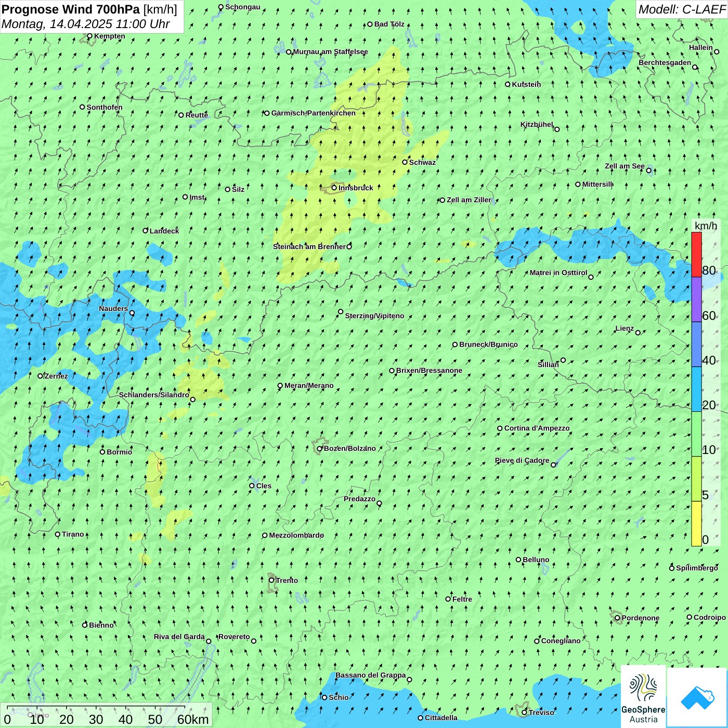Click the Mezzolombardo label
Viewport: 728px width, 728px height.
[296, 535]
